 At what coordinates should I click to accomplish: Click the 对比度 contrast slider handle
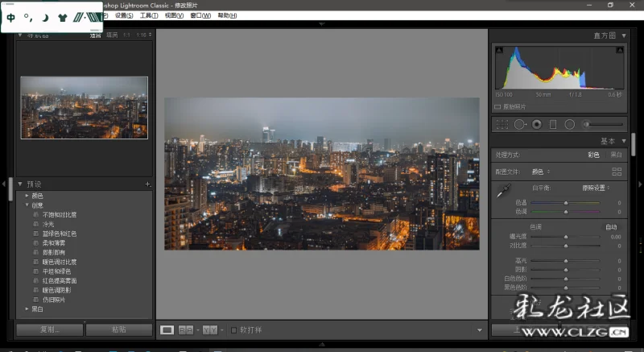pos(566,246)
